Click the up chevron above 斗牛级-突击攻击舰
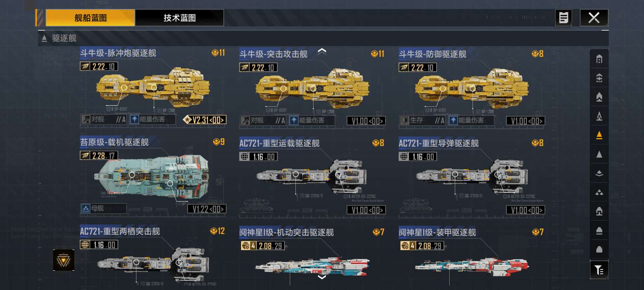This screenshot has height=290, width=644. (x=322, y=51)
